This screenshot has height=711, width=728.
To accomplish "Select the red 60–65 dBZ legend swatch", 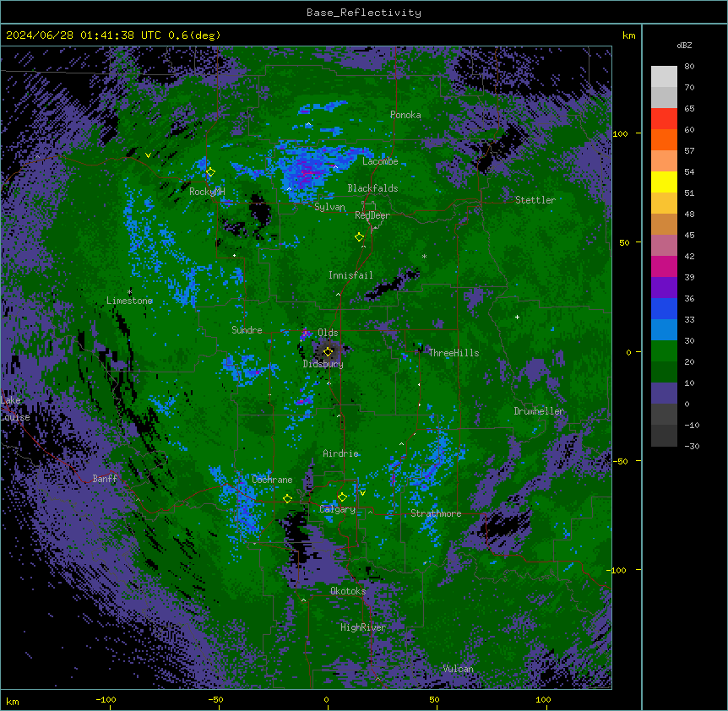I will (664, 119).
